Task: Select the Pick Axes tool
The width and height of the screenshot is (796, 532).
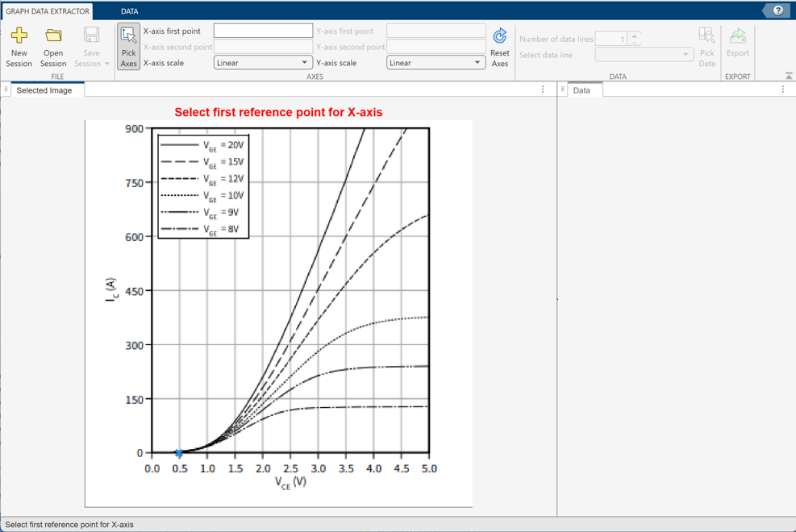Action: click(128, 45)
